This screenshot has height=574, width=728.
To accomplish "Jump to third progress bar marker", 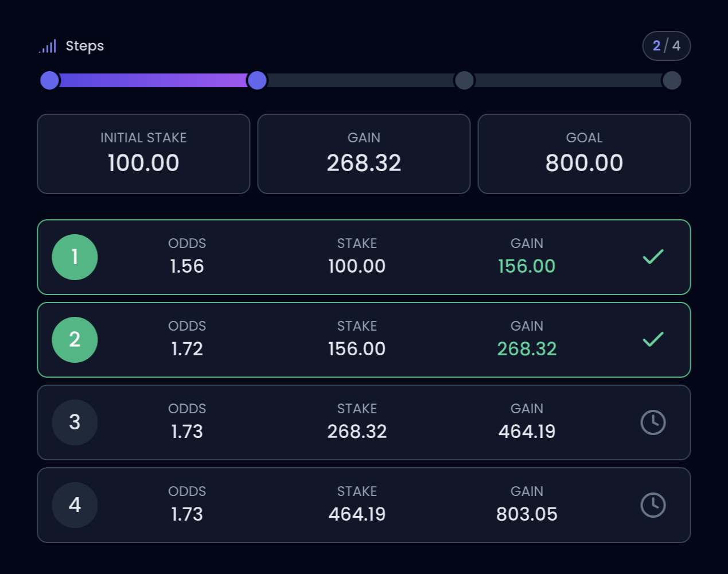I will (464, 80).
